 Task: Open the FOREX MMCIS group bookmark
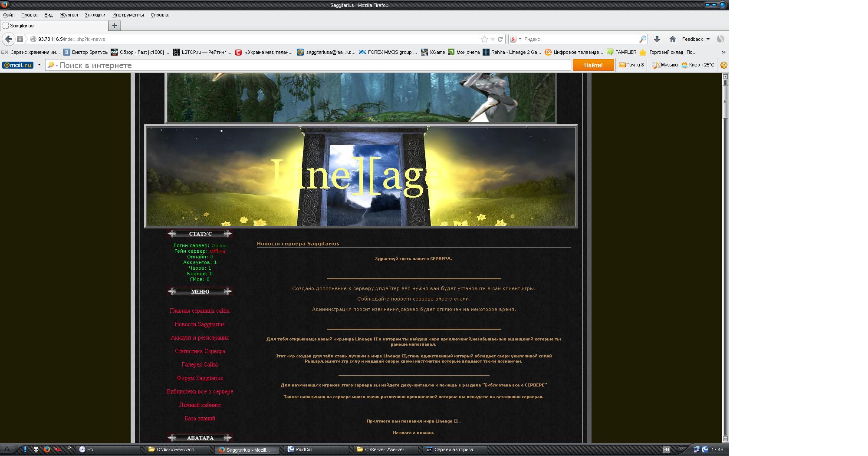point(388,52)
